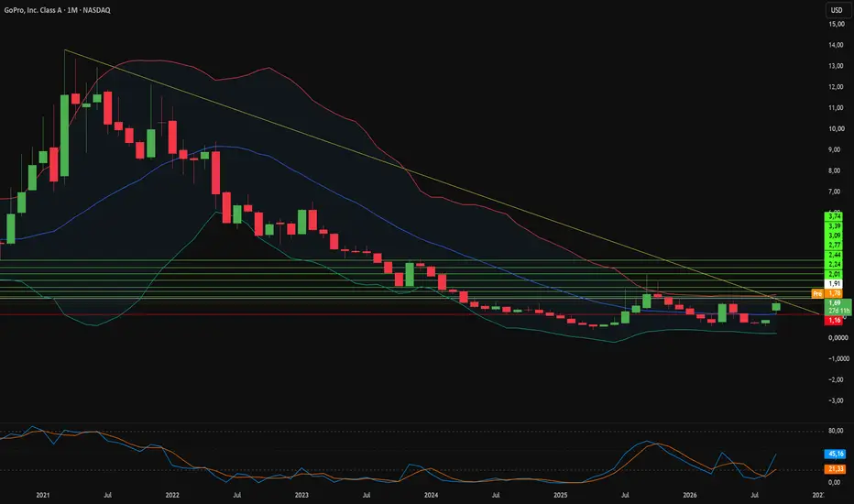The width and height of the screenshot is (854, 504).
Task: Click the 2021 label on time axis
Action: (x=43, y=495)
